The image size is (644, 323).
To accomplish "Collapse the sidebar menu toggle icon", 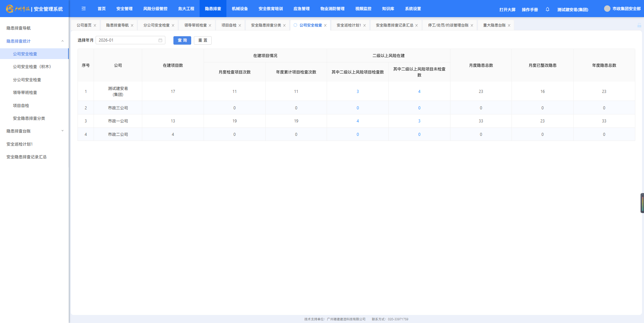I will (84, 9).
